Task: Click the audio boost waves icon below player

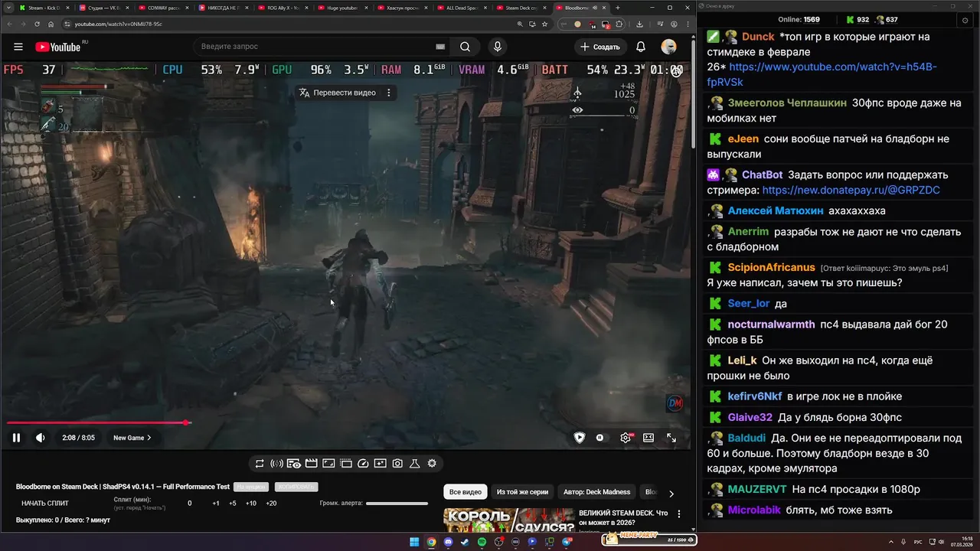Action: [x=277, y=463]
